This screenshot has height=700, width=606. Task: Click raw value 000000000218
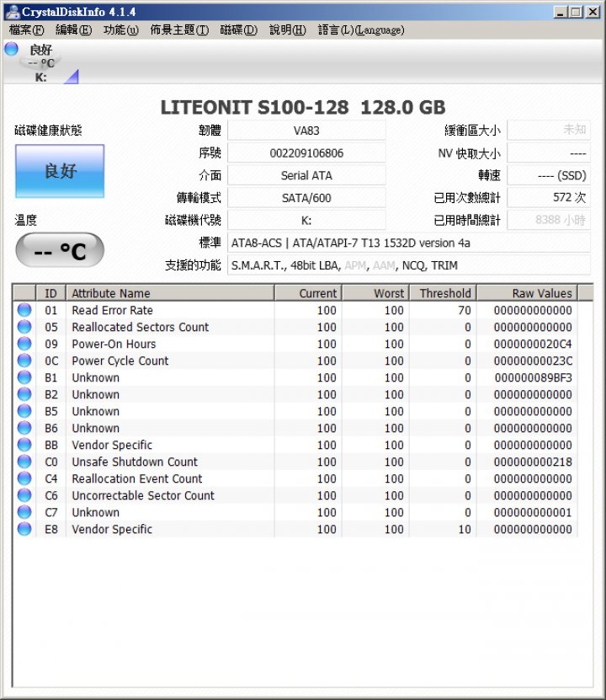pos(533,462)
